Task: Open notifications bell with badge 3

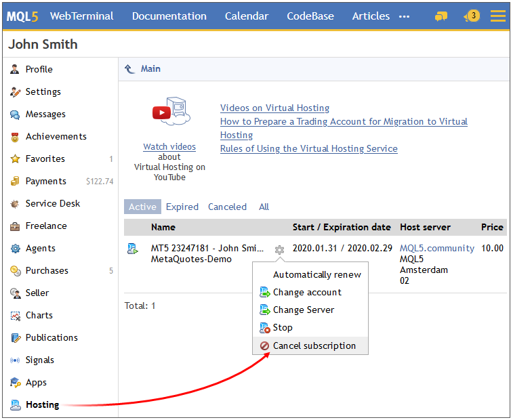Action: (x=472, y=16)
